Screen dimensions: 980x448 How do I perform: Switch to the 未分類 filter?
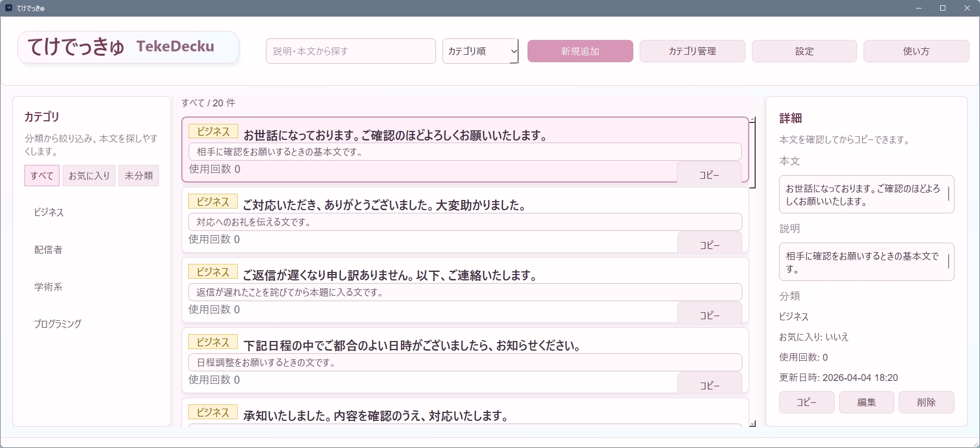[x=138, y=176]
